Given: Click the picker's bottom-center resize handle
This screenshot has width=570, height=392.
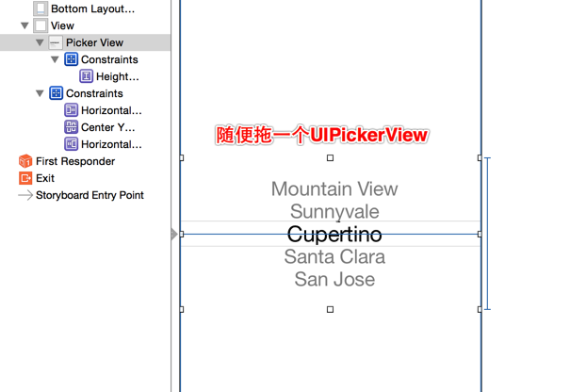Looking at the screenshot, I should 330,309.
